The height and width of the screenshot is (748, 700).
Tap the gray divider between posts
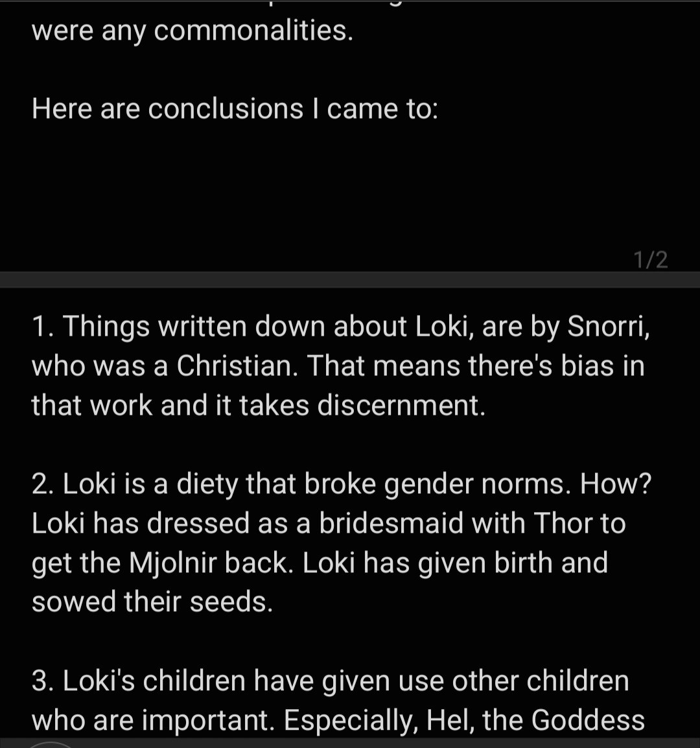(x=350, y=279)
